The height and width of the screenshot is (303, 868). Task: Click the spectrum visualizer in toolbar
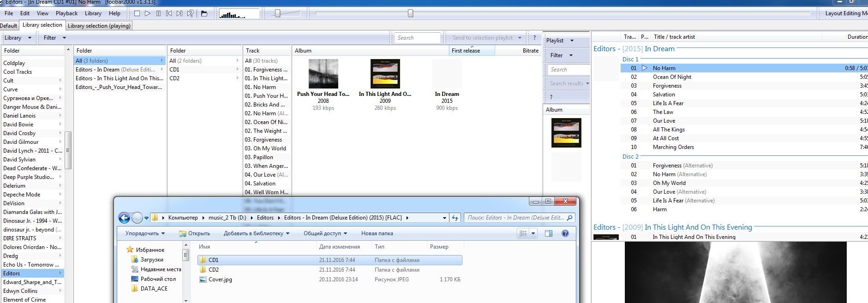239,14
